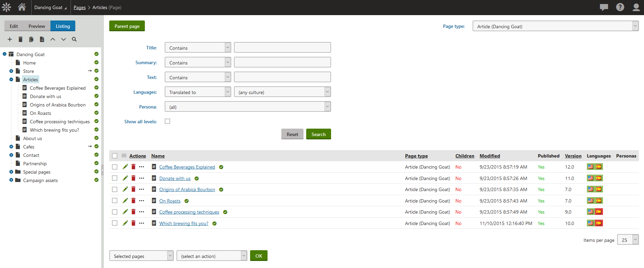Click the copy page icon
This screenshot has height=268, width=644.
pos(31,39)
